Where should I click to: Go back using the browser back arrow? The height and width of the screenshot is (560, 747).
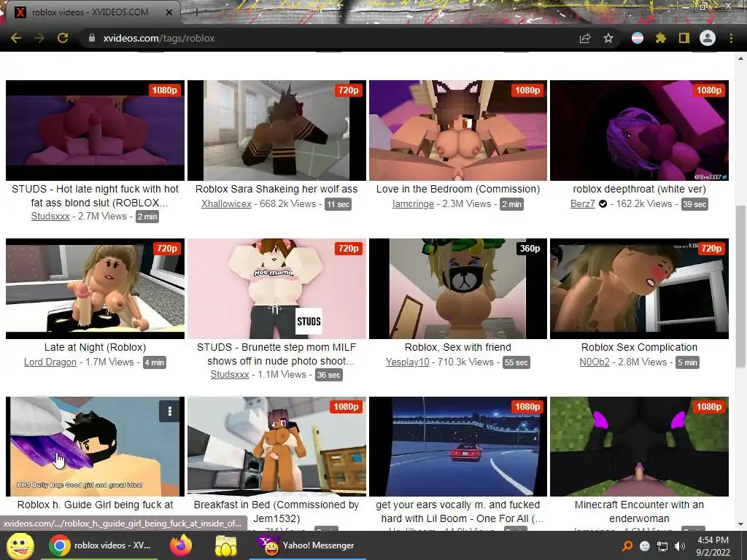point(16,38)
